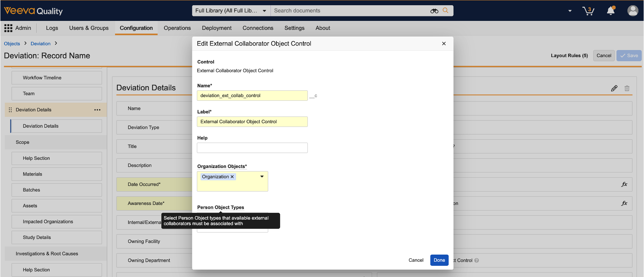Image resolution: width=644 pixels, height=277 pixels.
Task: Open the user profile avatar
Action: pos(632,11)
